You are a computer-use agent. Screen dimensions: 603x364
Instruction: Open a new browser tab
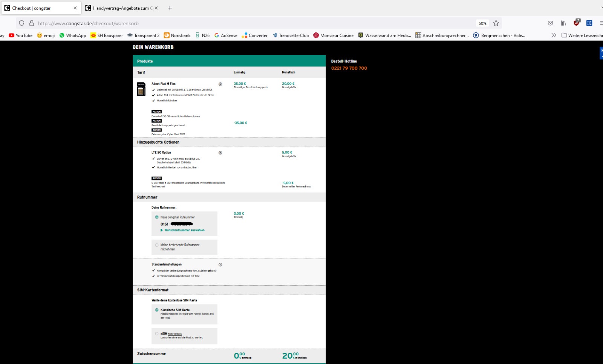tap(170, 8)
